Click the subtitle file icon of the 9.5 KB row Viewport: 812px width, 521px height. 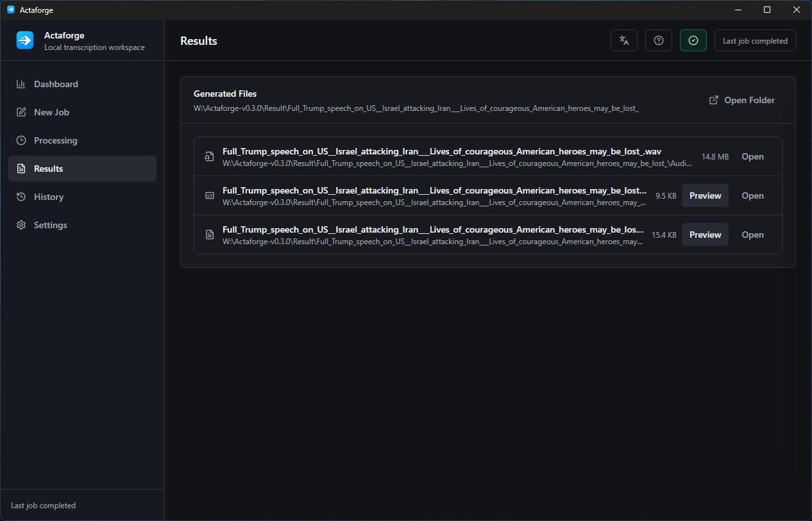(210, 195)
